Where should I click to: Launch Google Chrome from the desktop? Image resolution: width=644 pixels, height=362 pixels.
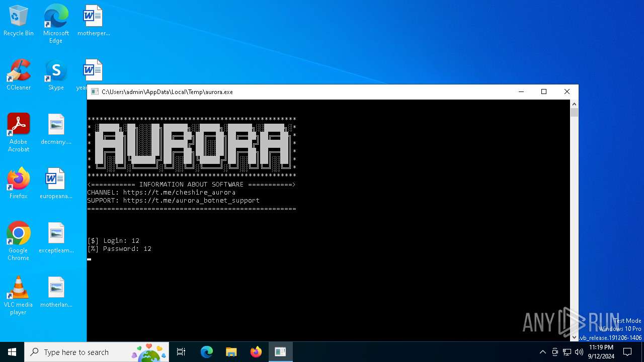click(x=19, y=241)
